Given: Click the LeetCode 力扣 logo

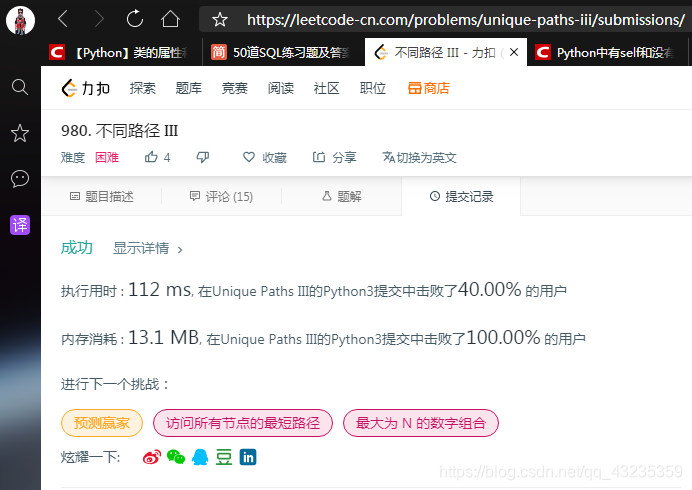Looking at the screenshot, I should (86, 88).
